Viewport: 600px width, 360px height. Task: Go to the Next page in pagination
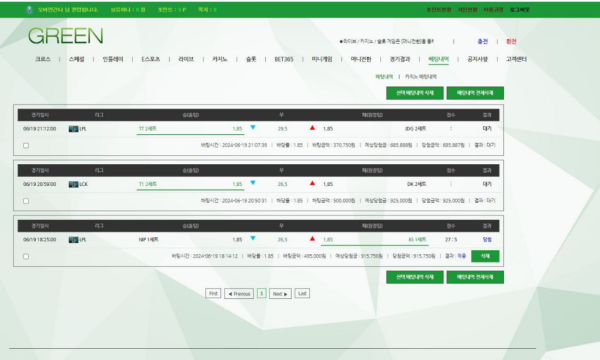280,293
